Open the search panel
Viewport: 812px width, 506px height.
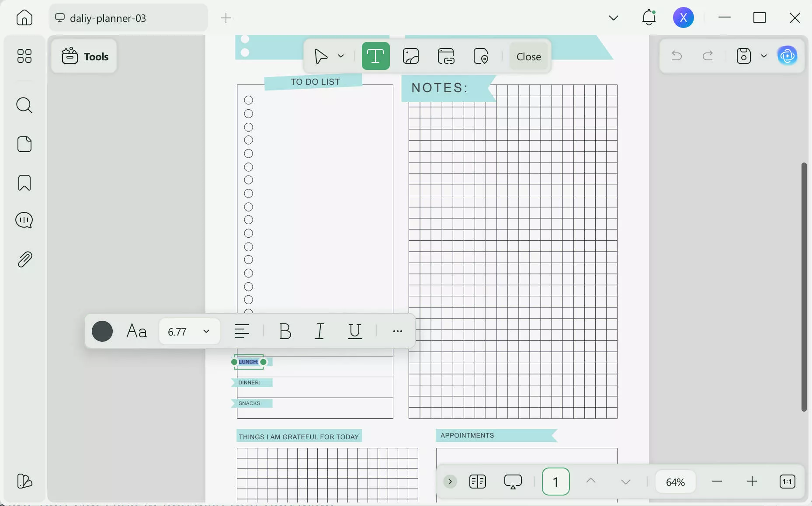pyautogui.click(x=24, y=105)
